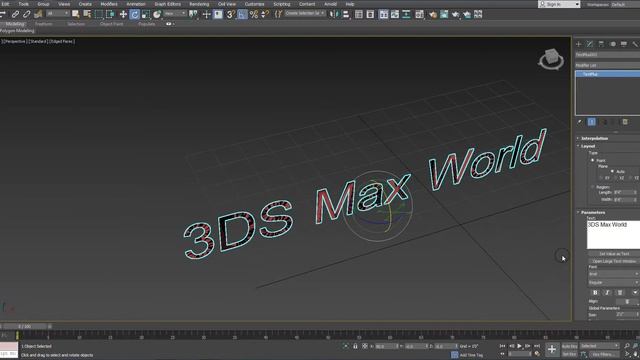
Task: Open the Workspaces Default dropdown
Action: [x=624, y=4]
